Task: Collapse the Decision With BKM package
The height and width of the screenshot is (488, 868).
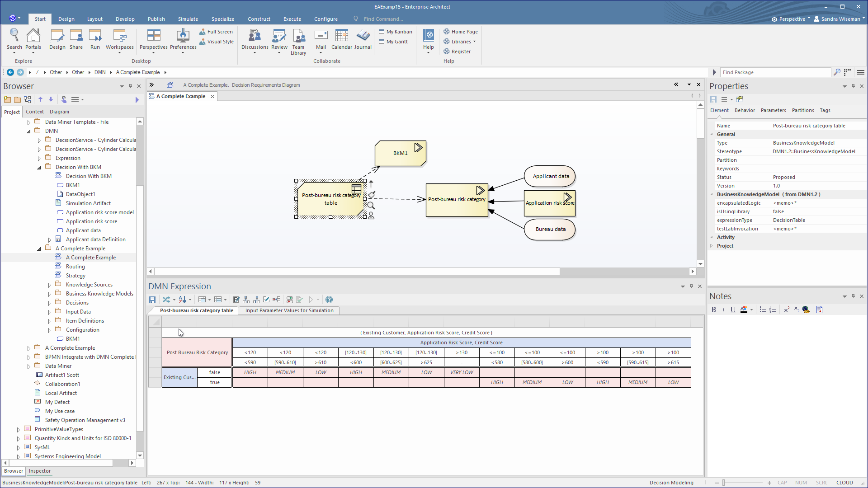Action: point(39,168)
